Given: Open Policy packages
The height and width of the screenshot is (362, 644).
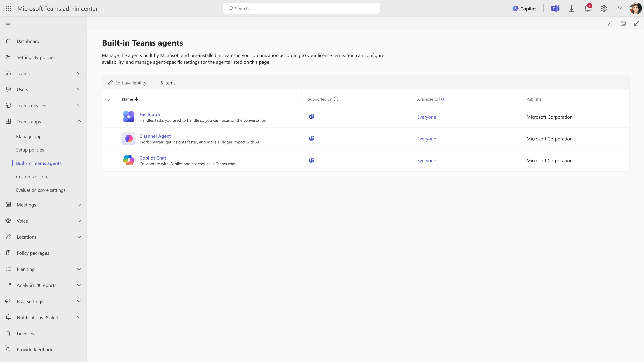Looking at the screenshot, I should click(x=33, y=253).
